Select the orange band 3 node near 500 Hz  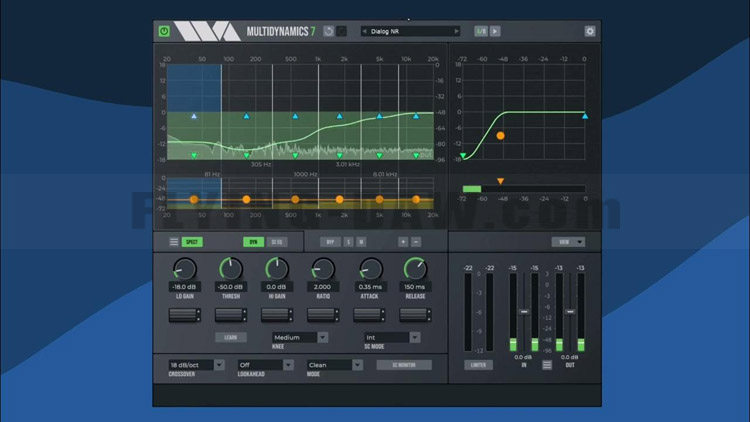pos(295,200)
